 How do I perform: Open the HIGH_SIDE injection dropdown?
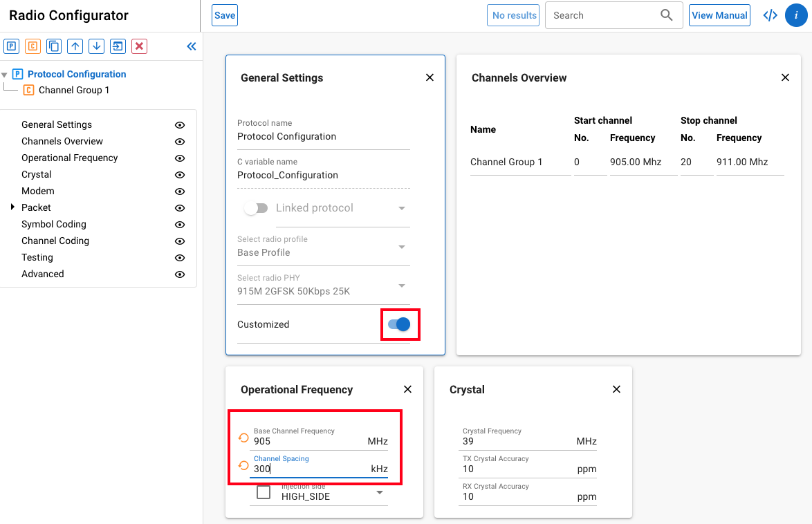[380, 493]
